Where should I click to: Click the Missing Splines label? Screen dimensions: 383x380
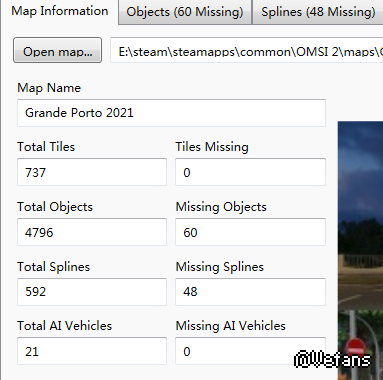click(x=220, y=267)
